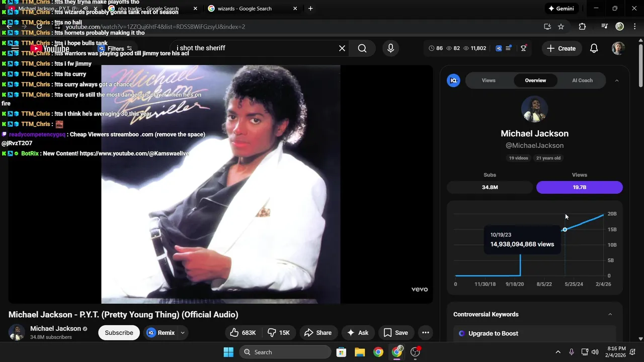Close the wizards Google Search tab
Screen dimensions: 644x362
tap(295, 9)
